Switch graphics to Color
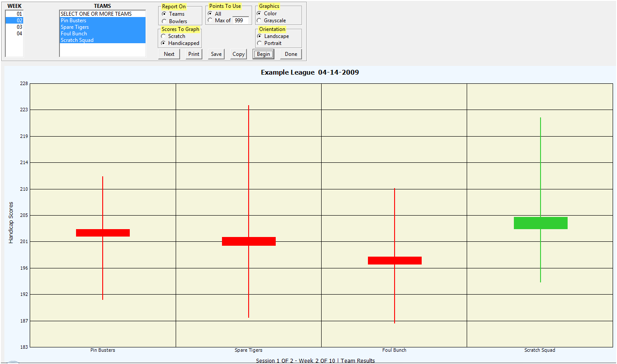The image size is (617, 364). [259, 14]
